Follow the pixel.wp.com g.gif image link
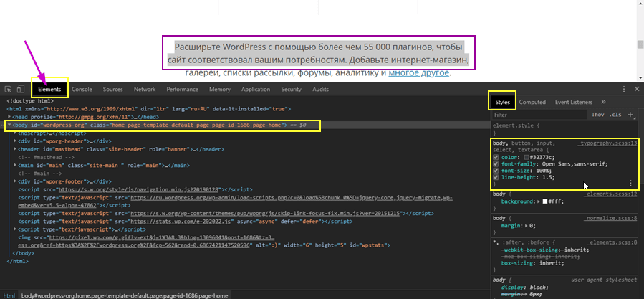Screen dimensions: 644x299 coord(161,238)
